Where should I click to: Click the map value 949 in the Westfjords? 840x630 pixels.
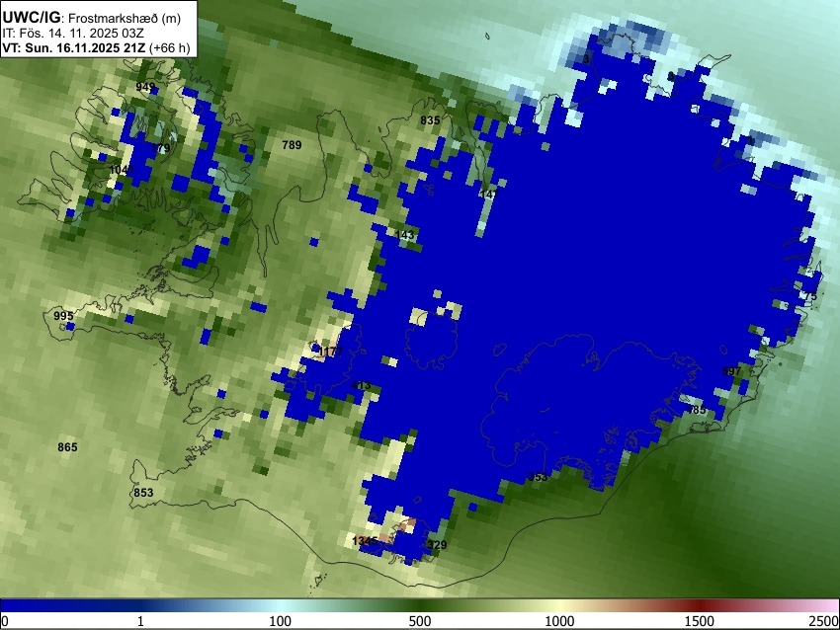145,87
